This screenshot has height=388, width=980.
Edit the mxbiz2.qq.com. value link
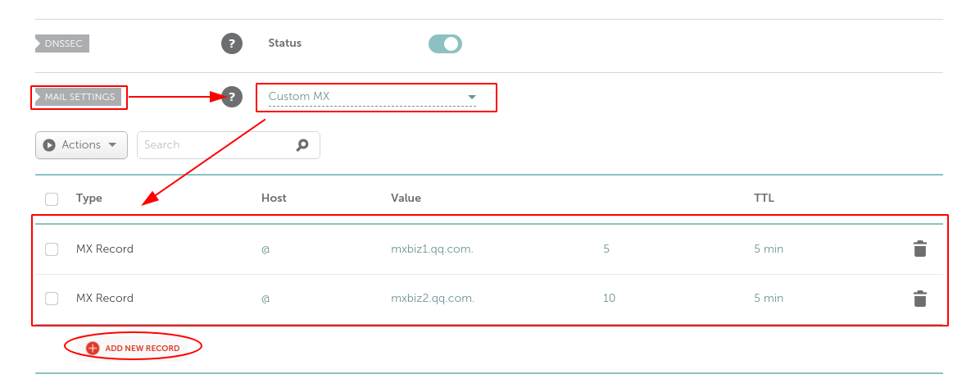[433, 299]
